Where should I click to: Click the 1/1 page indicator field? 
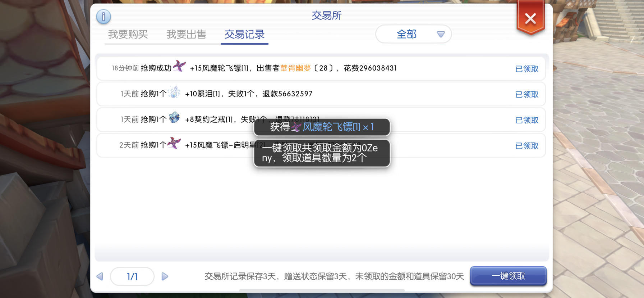132,276
